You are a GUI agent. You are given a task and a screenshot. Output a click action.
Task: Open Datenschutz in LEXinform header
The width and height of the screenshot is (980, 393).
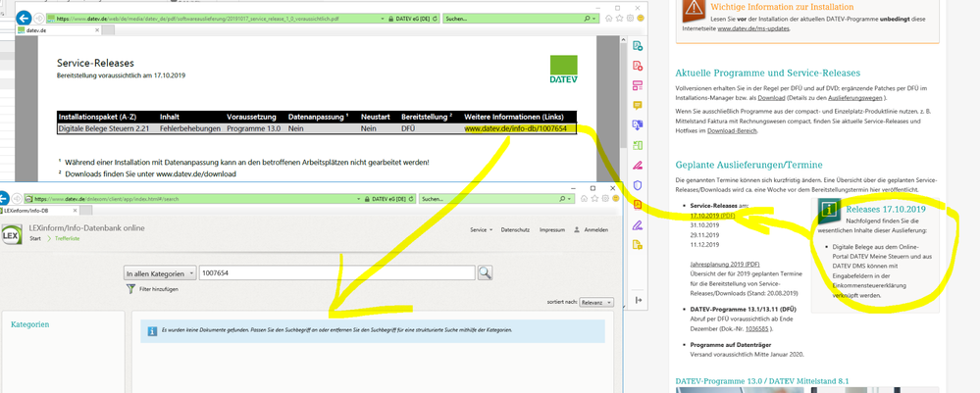[516, 230]
